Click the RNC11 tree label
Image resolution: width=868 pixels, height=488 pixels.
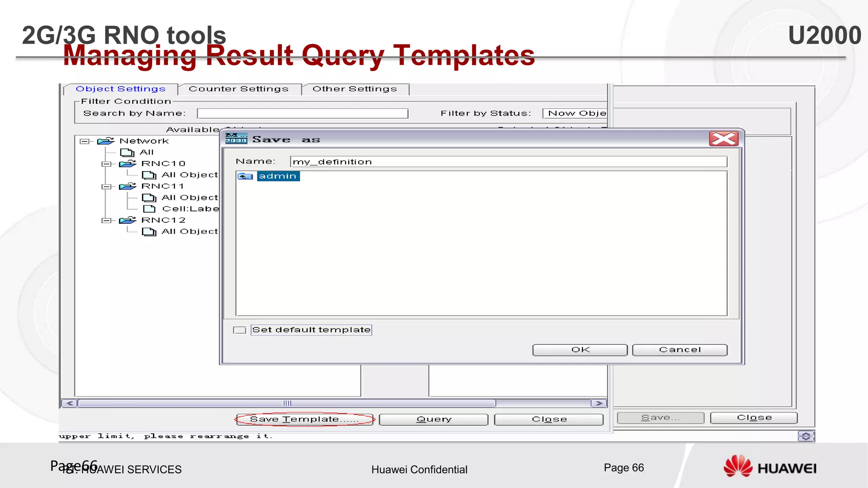tap(163, 186)
